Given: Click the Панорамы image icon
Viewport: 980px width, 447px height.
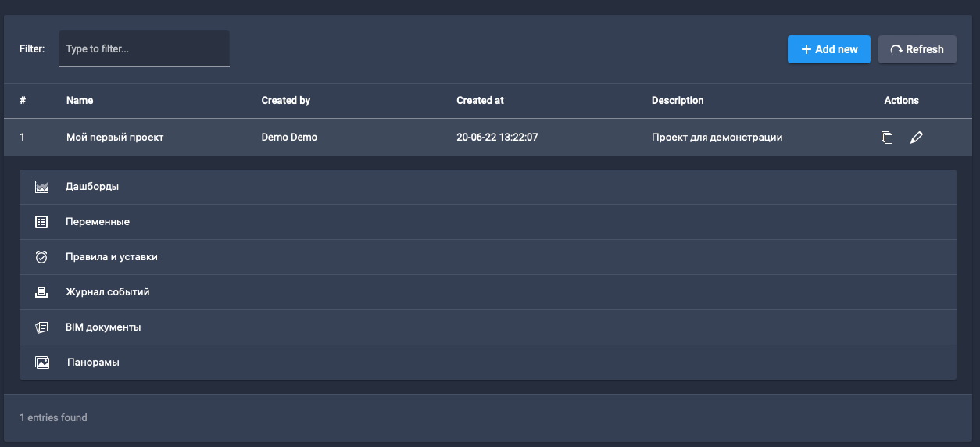Looking at the screenshot, I should (42, 363).
